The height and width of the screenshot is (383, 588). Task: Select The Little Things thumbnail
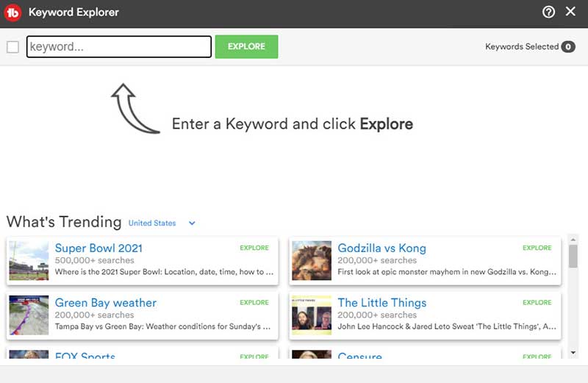tap(312, 315)
